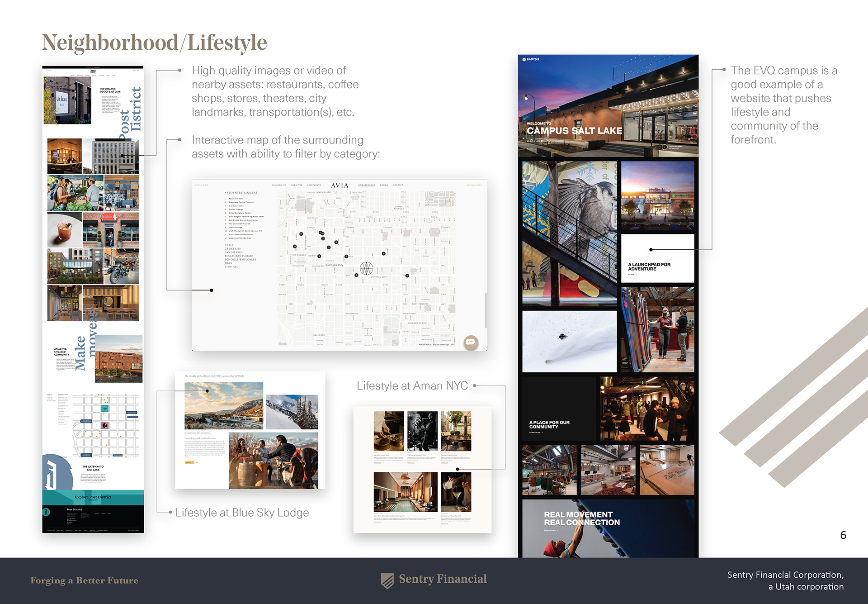Open the crowded bar gathering photo in Campus site
Screen dimensions: 868x604
(x=647, y=409)
